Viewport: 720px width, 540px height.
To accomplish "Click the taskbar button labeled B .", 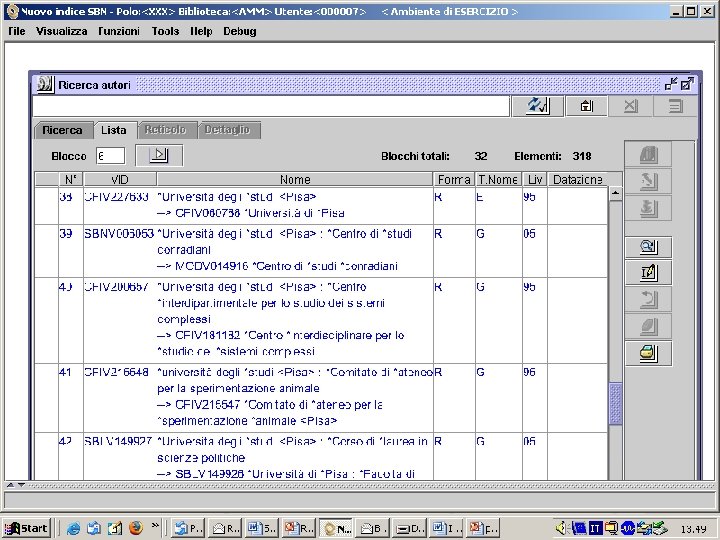I will [x=373, y=529].
